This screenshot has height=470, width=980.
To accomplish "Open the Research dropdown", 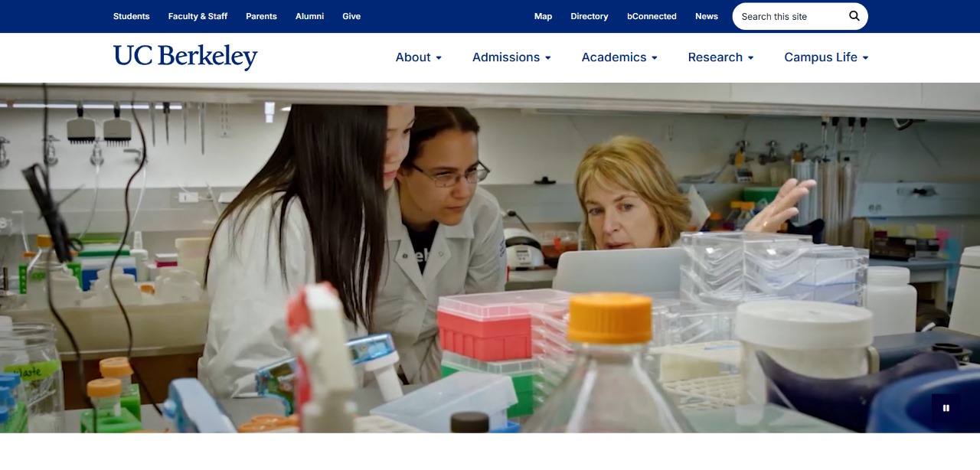I will 720,57.
